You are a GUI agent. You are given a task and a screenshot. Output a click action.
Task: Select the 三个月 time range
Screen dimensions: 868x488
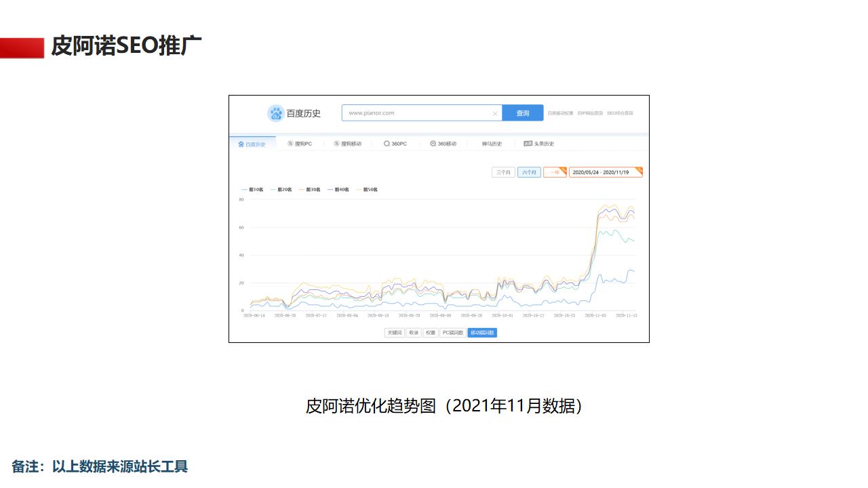tap(503, 172)
